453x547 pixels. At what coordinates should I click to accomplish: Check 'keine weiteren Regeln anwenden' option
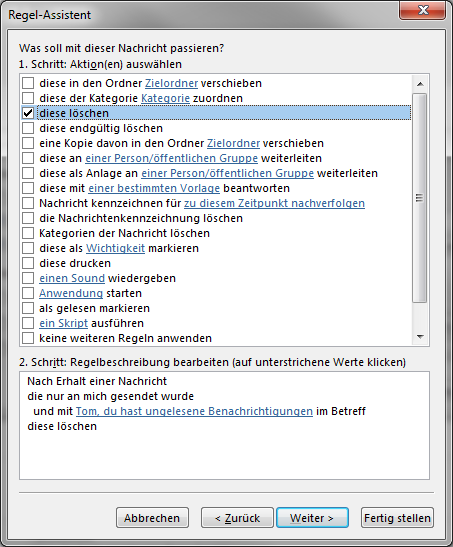coord(28,338)
